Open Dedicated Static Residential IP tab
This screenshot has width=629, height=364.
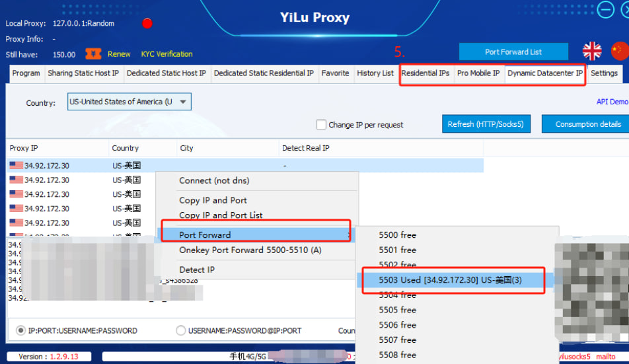click(264, 73)
